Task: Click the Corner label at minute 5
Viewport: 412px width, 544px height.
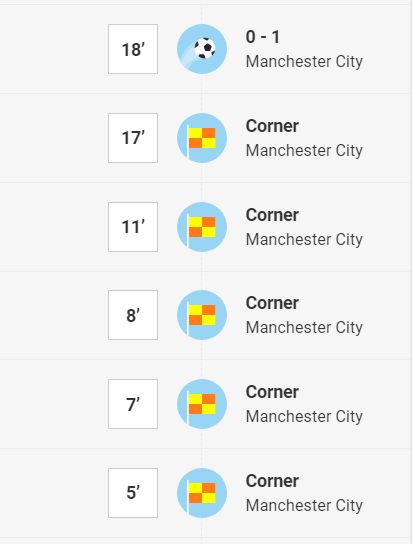Action: point(272,481)
